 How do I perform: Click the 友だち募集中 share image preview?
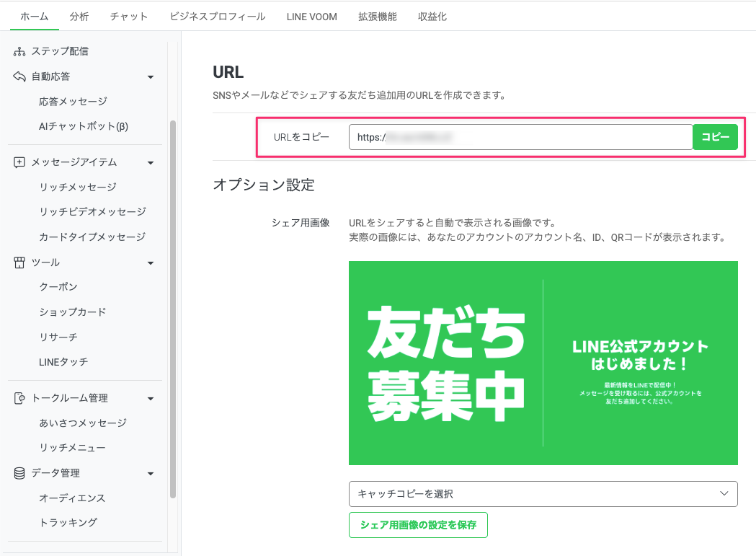tap(543, 363)
